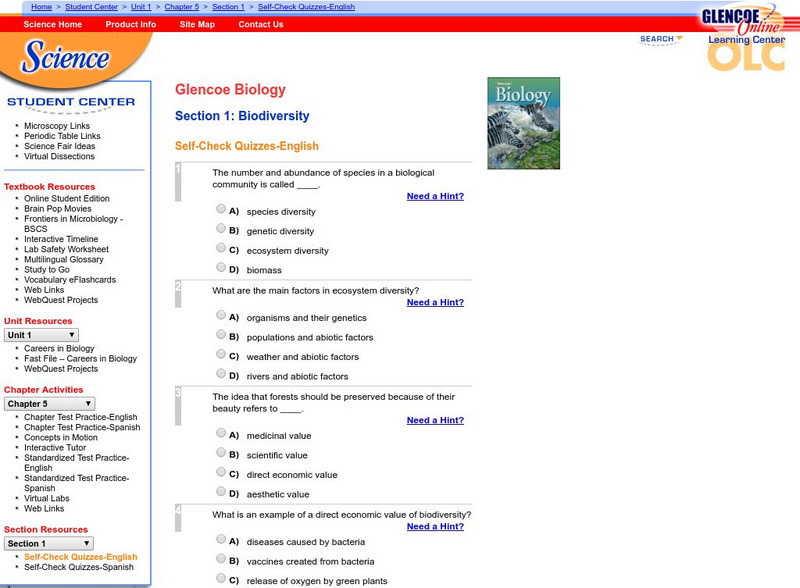The width and height of the screenshot is (800, 588).
Task: Open Chapter Test Practice-English
Action: 81,417
